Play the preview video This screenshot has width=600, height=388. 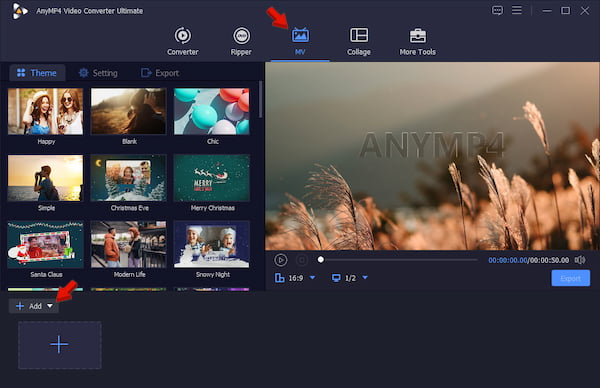tap(280, 260)
